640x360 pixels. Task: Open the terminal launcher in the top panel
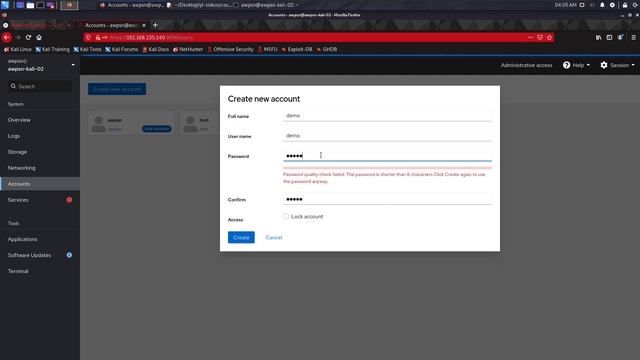point(40,5)
